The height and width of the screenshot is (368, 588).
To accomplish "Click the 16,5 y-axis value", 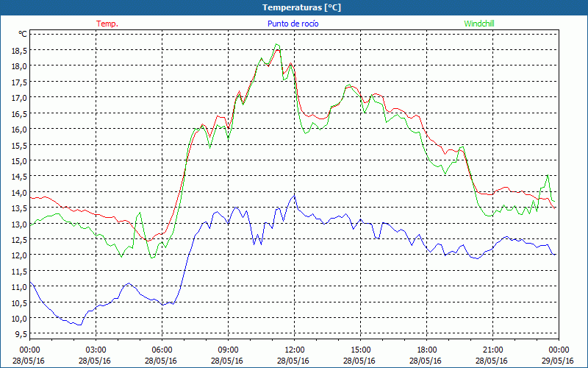I will [21, 113].
